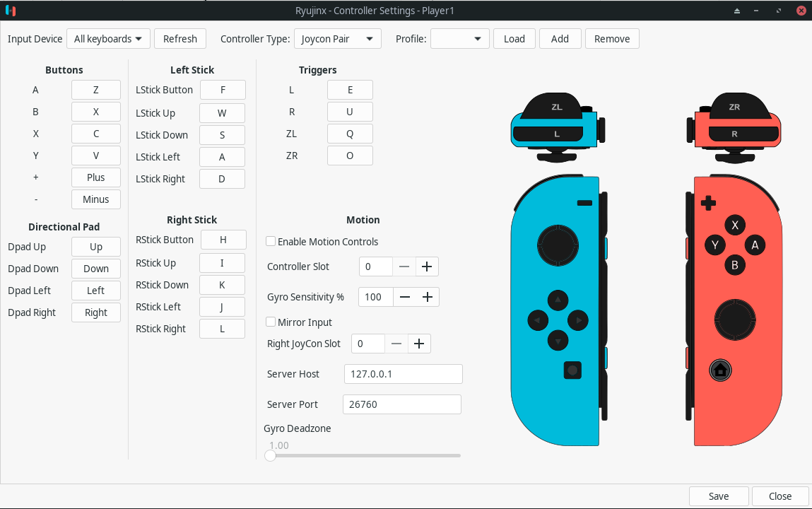Click the plus symbol on the red Joy-Con

click(708, 203)
